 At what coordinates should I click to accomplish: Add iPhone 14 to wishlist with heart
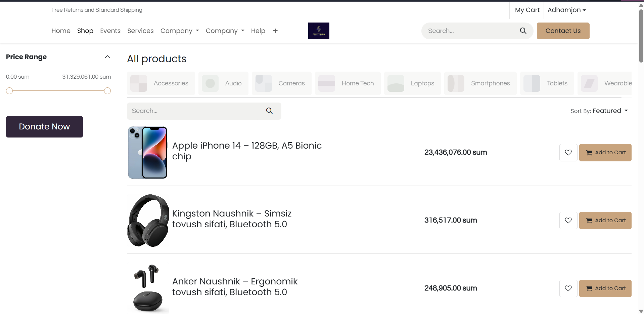(568, 153)
